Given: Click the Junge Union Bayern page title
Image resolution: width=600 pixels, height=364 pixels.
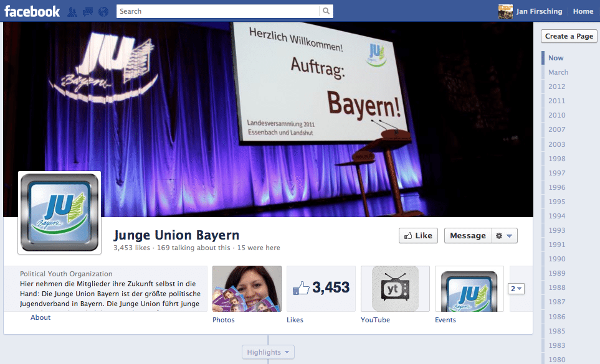Looking at the screenshot, I should click(x=176, y=235).
